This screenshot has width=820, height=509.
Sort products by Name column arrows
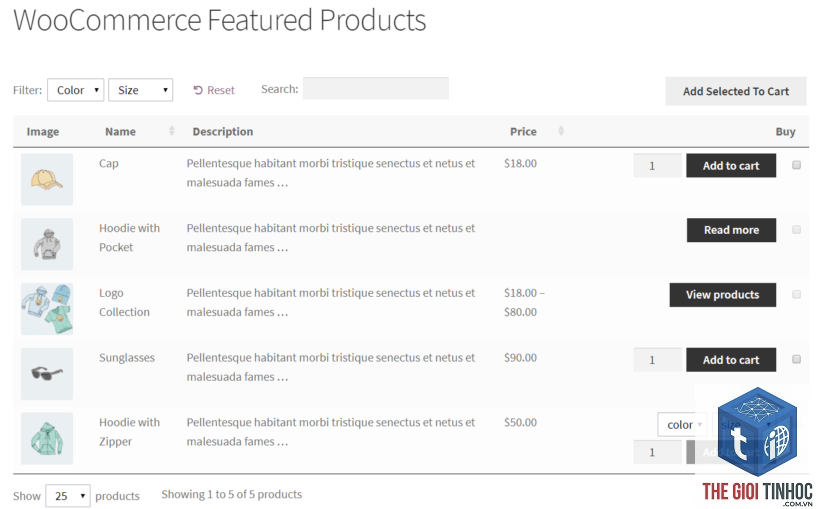[x=172, y=131]
